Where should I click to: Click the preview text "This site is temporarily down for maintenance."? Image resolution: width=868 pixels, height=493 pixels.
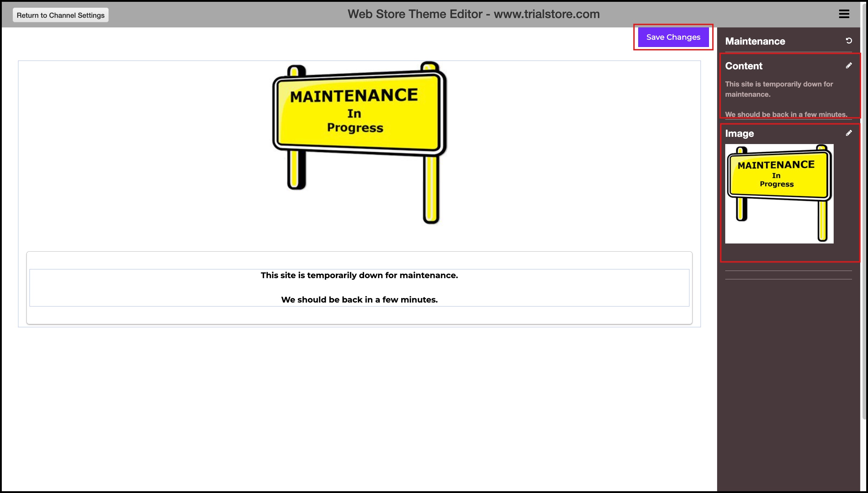click(x=359, y=275)
